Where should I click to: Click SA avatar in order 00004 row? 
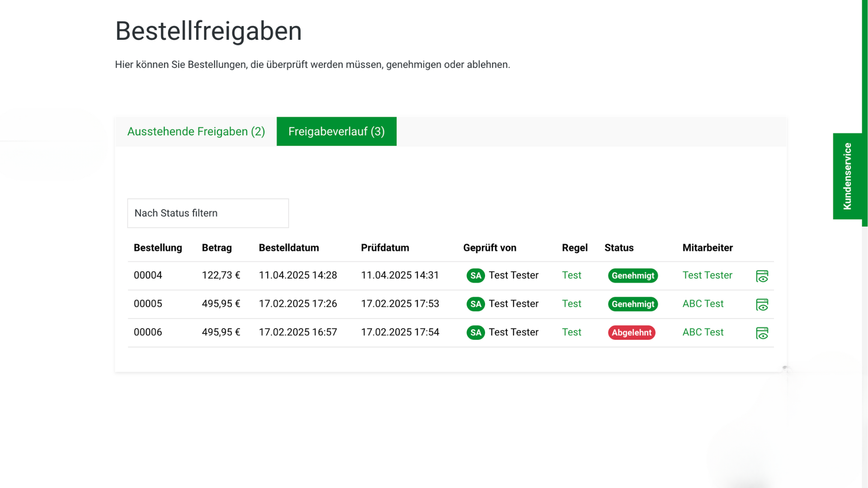(x=476, y=276)
